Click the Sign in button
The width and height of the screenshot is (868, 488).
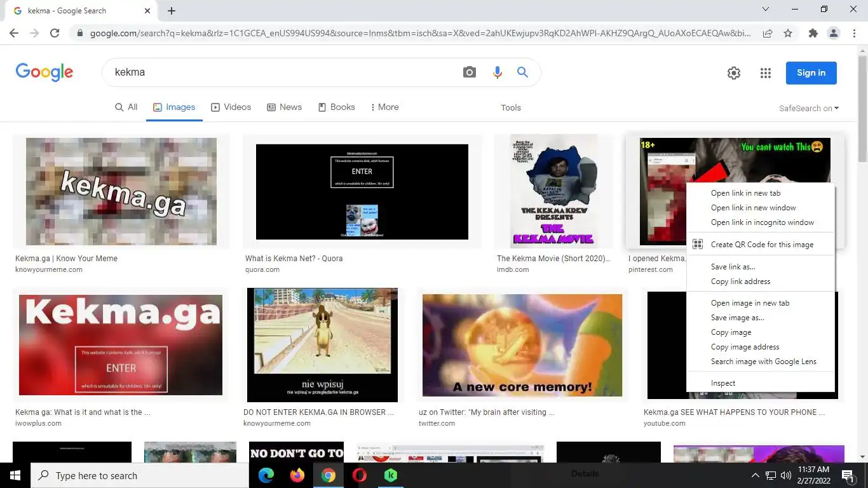click(x=811, y=72)
